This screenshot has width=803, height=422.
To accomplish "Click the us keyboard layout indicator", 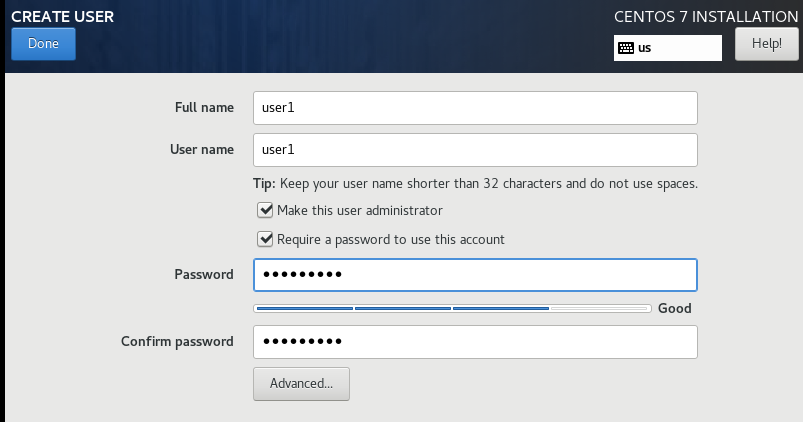I will 668,48.
